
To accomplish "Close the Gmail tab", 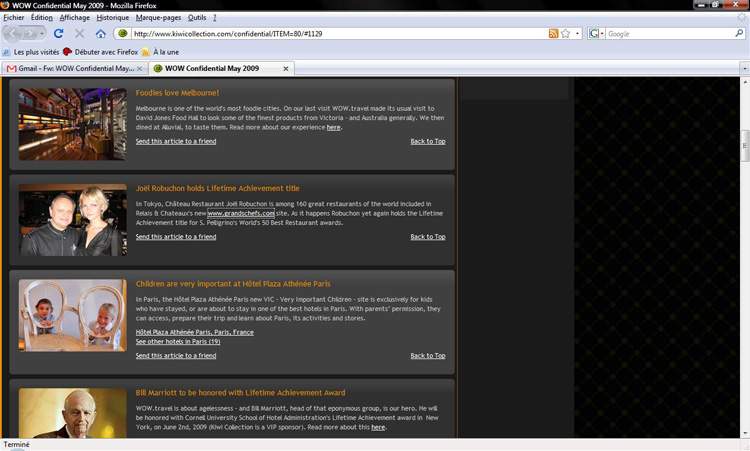I will pyautogui.click(x=139, y=69).
